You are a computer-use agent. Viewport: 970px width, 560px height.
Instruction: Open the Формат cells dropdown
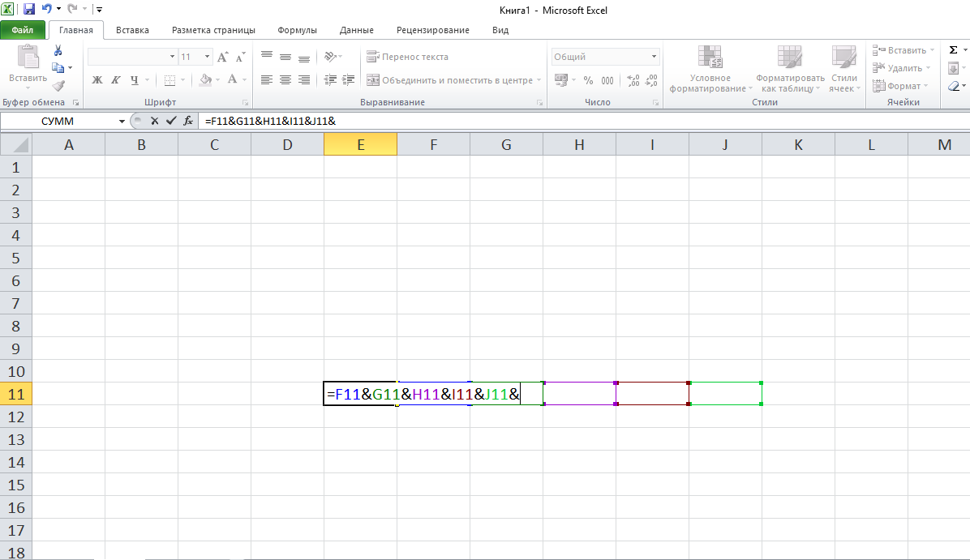tap(900, 86)
